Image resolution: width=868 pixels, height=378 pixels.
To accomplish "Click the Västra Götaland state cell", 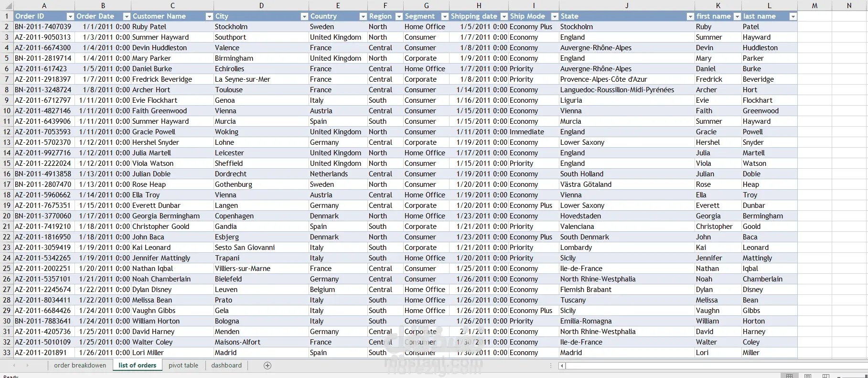I will point(627,184).
